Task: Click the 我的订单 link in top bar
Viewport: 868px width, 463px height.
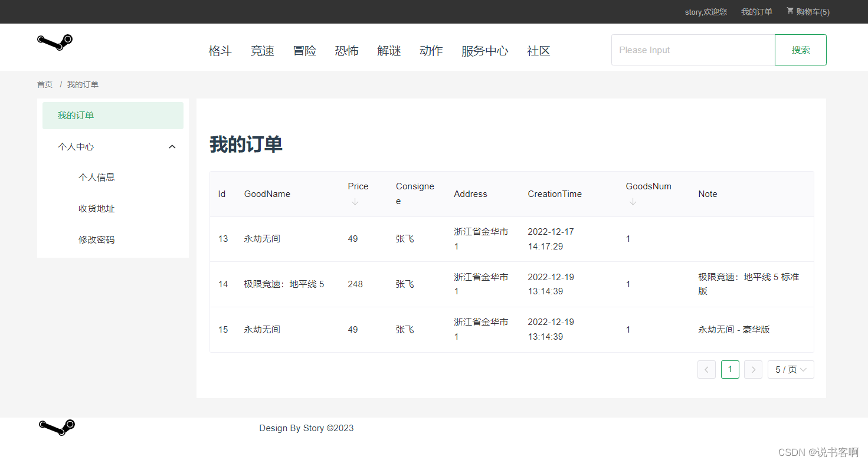Action: [756, 12]
